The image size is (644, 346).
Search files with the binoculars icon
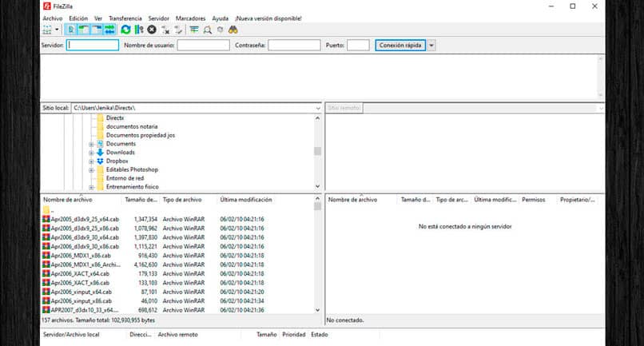(233, 30)
